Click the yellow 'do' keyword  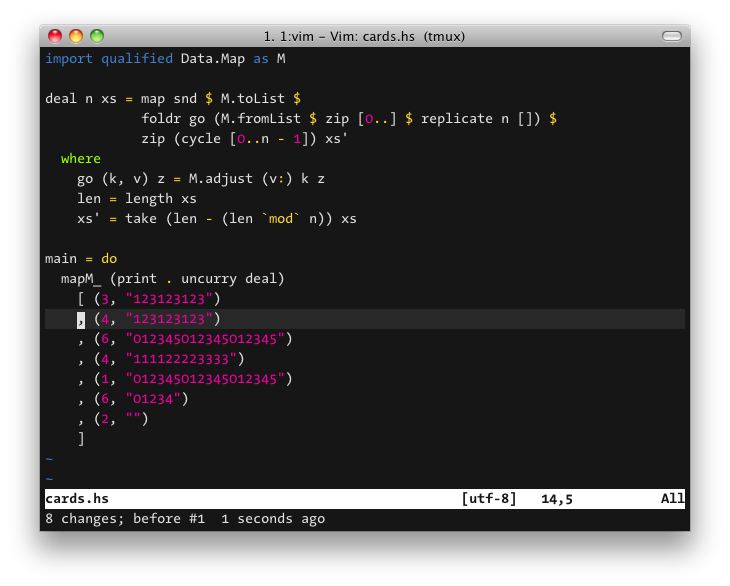pos(109,259)
